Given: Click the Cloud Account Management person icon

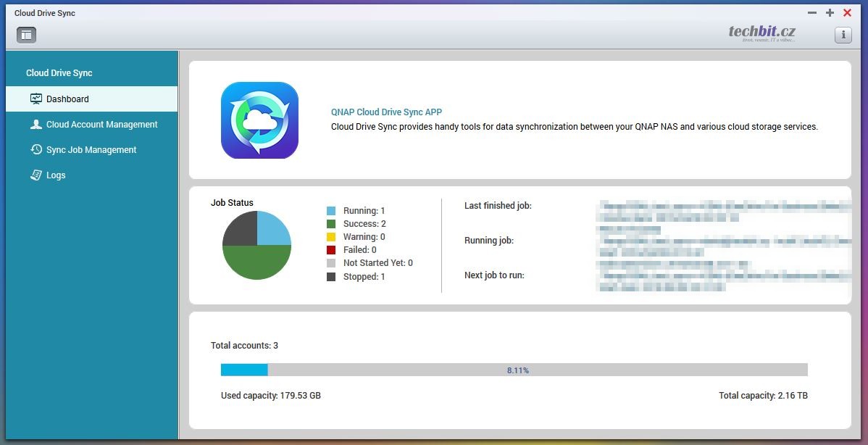Looking at the screenshot, I should point(36,125).
